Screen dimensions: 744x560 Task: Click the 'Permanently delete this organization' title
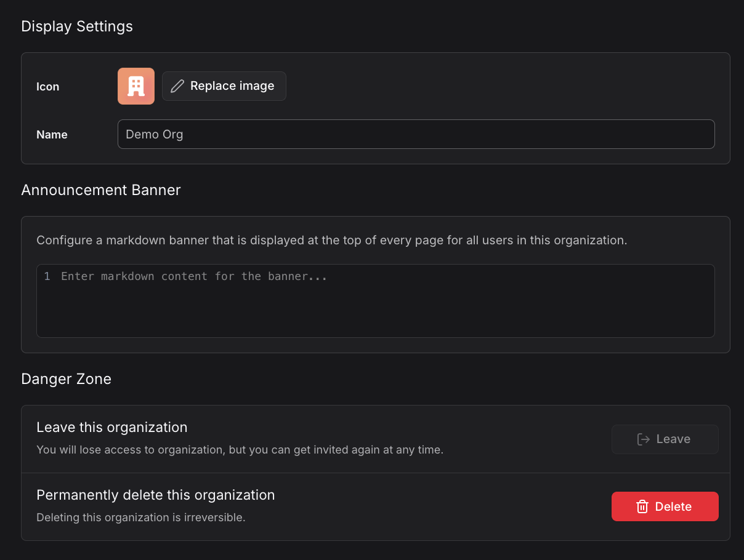156,495
